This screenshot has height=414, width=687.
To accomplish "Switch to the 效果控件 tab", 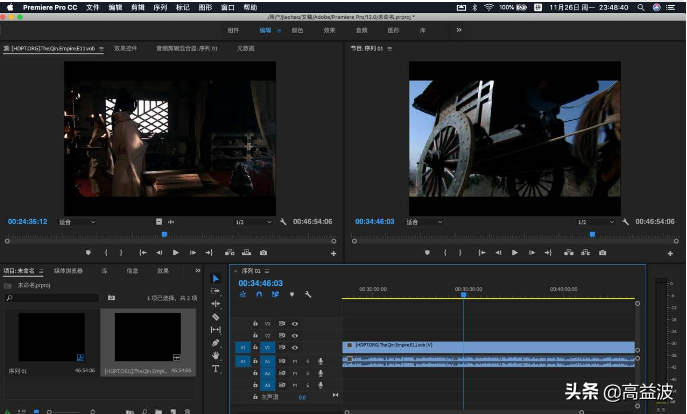I will (x=125, y=48).
